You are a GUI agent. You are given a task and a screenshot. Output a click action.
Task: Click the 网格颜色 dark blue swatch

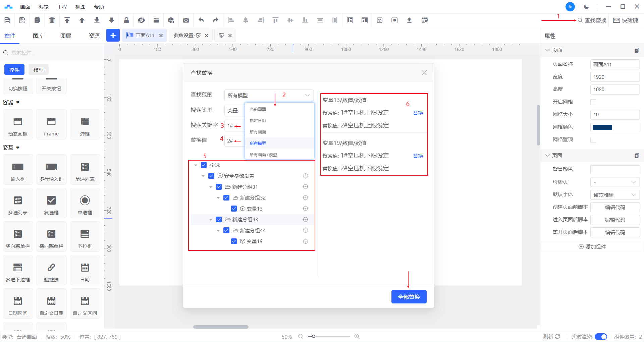(x=602, y=127)
